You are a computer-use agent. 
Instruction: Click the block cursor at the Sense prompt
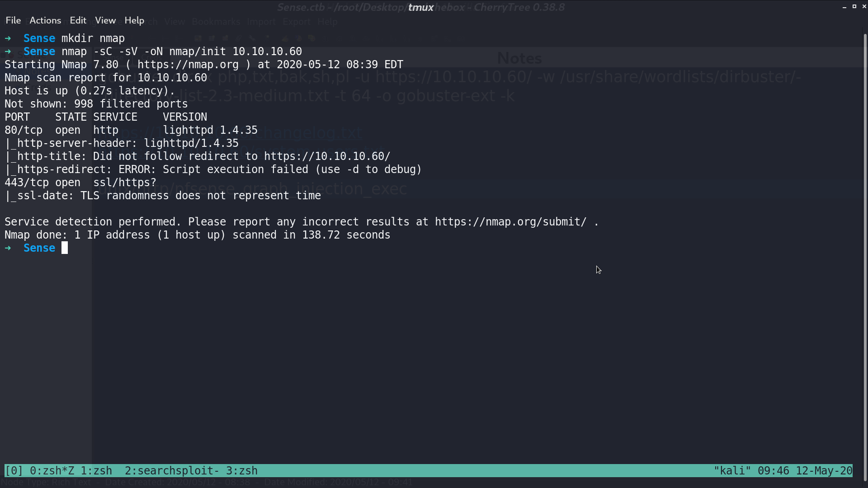pos(65,248)
